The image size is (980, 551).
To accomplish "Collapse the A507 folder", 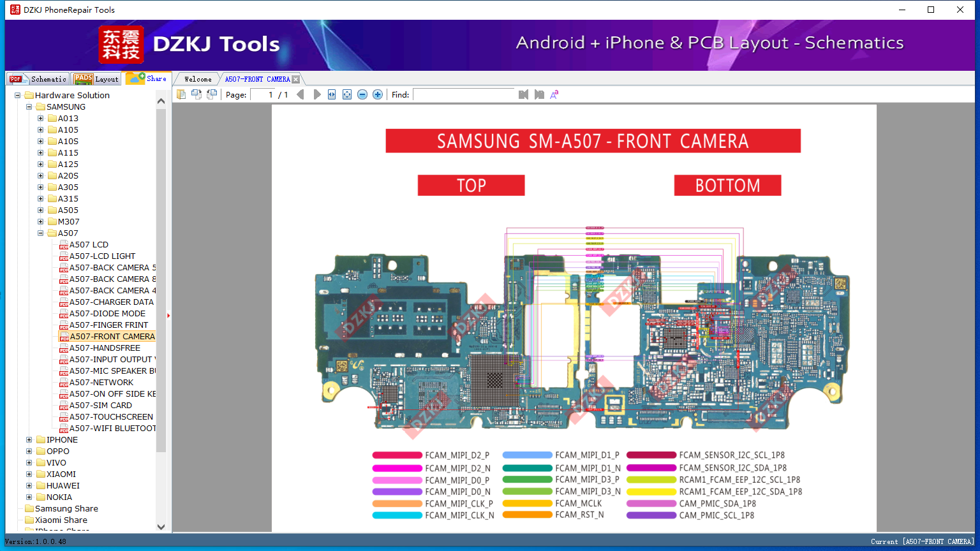I will 41,233.
